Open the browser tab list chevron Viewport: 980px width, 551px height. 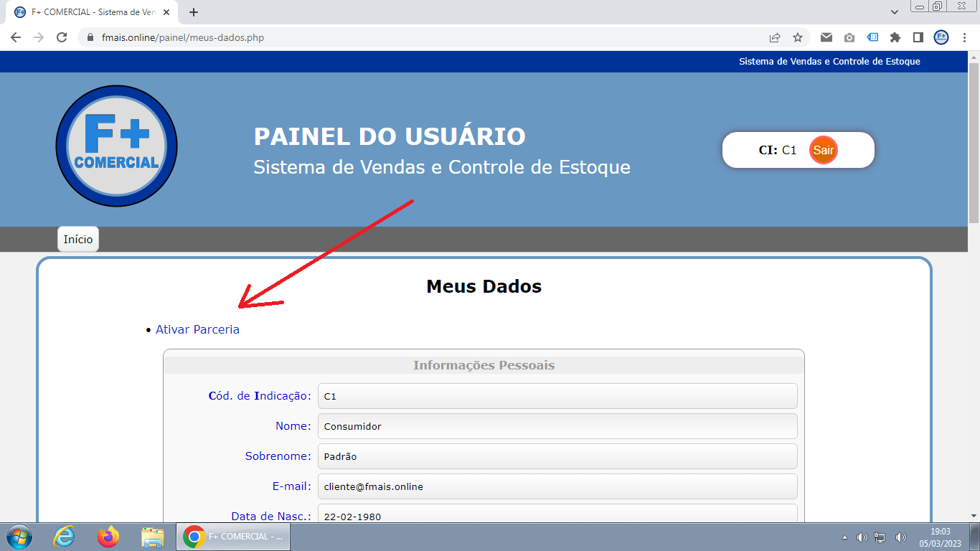tap(895, 12)
